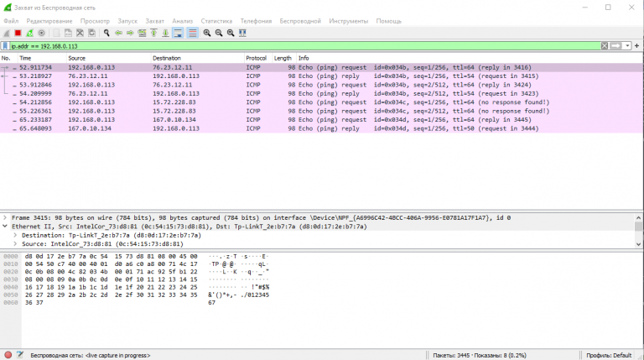Open the Помощь menu

click(x=388, y=21)
